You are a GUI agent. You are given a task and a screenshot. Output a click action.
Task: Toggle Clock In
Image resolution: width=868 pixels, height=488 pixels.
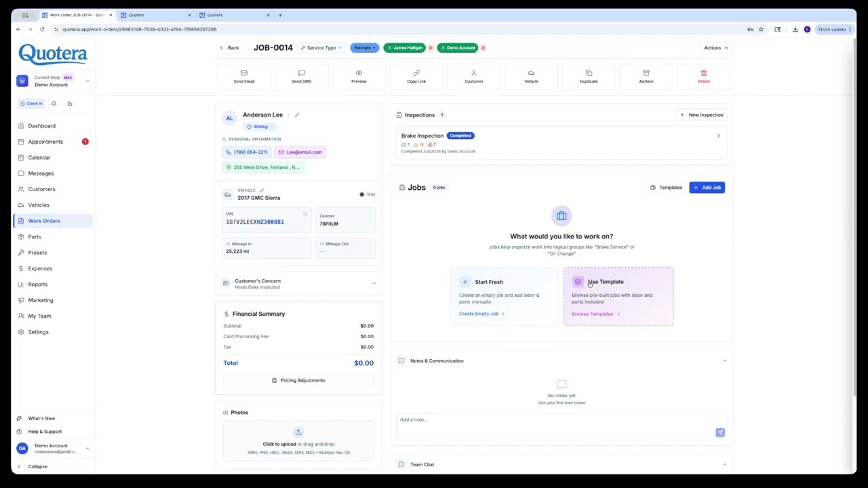tap(31, 104)
